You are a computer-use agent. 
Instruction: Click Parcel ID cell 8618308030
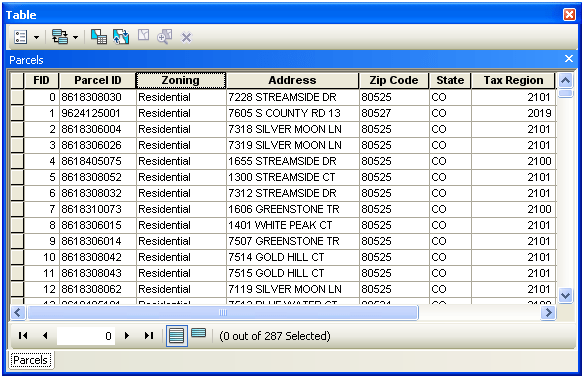(98, 97)
